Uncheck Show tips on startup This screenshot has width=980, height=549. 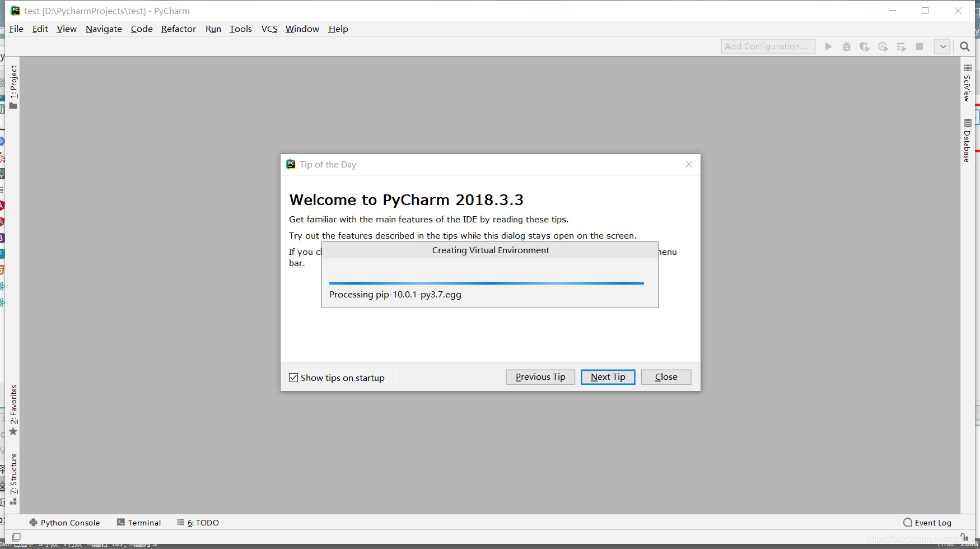(293, 378)
